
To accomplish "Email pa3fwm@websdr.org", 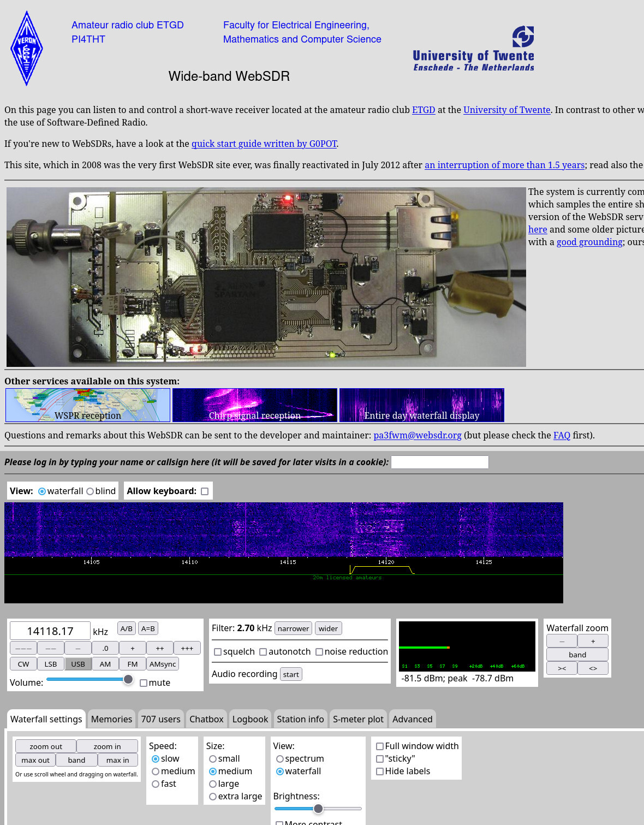I will click(418, 435).
